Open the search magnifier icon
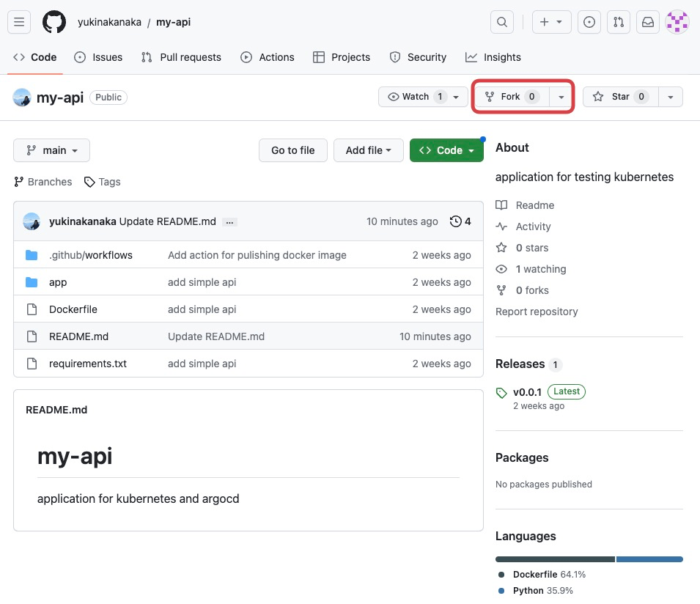Viewport: 700px width, 604px height. click(501, 22)
